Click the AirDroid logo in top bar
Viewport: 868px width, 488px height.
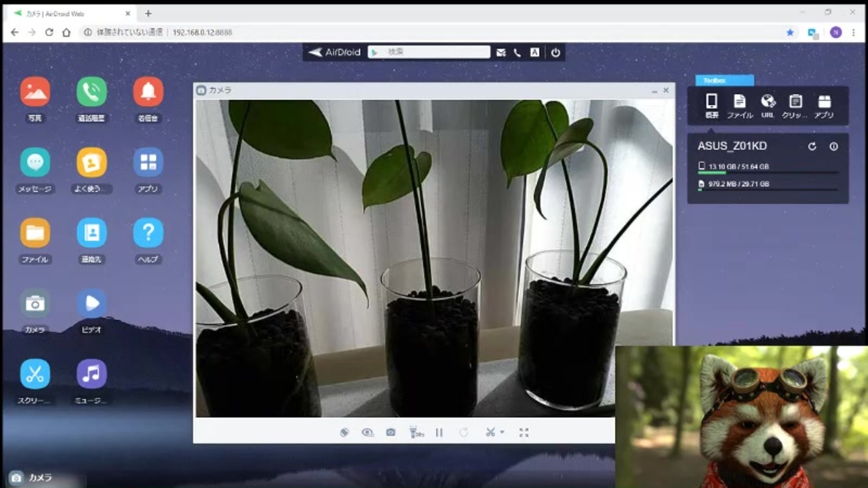(x=334, y=52)
